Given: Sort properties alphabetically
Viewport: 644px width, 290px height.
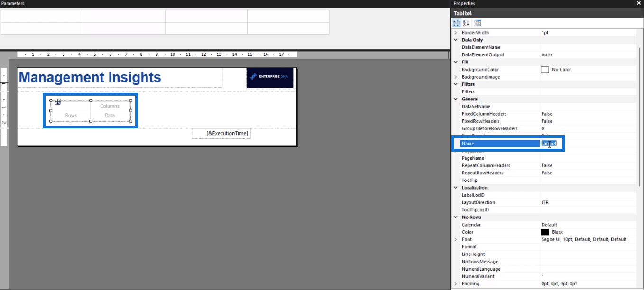Looking at the screenshot, I should [x=466, y=23].
